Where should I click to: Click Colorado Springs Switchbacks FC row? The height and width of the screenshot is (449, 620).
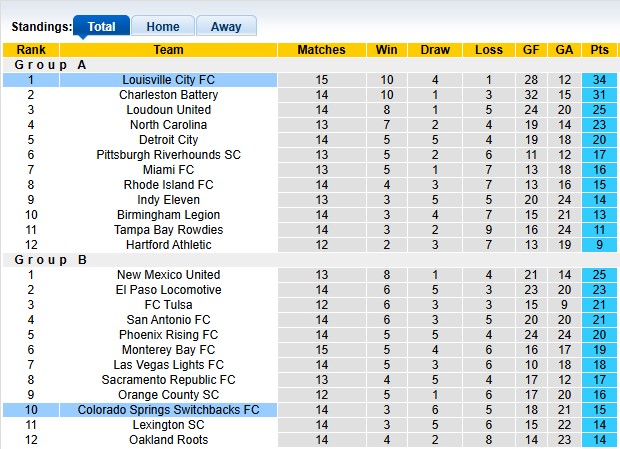(168, 410)
